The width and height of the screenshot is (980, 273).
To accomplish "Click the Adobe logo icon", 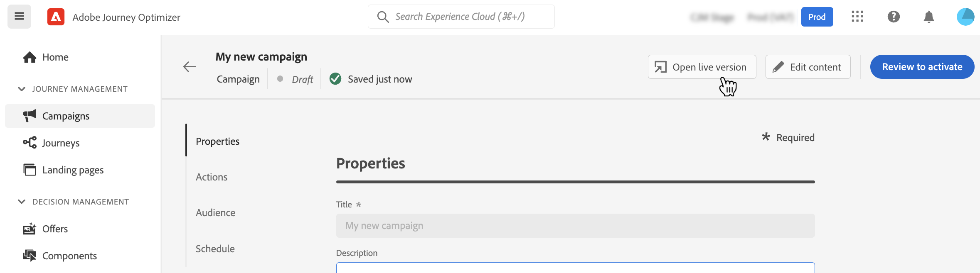I will 56,17.
